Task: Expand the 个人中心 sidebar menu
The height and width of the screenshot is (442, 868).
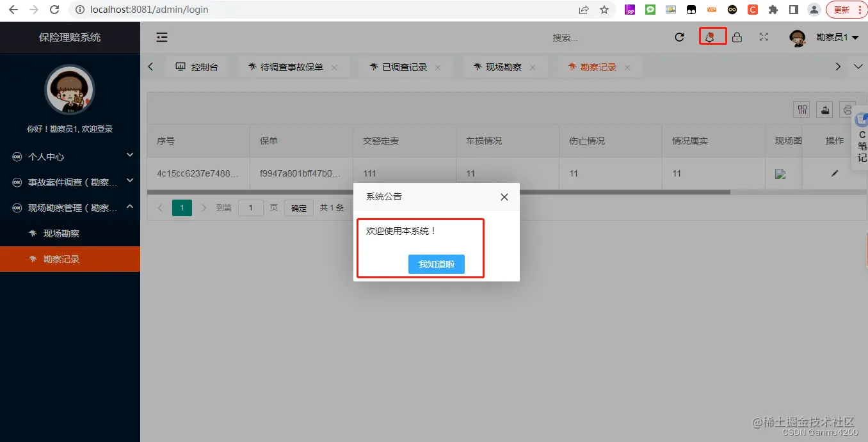Action: click(70, 155)
